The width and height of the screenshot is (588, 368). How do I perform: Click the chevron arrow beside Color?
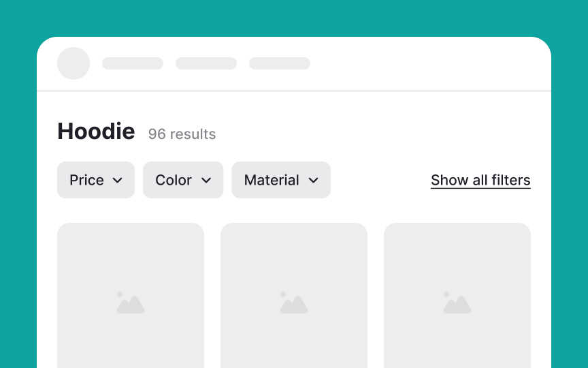click(x=206, y=181)
